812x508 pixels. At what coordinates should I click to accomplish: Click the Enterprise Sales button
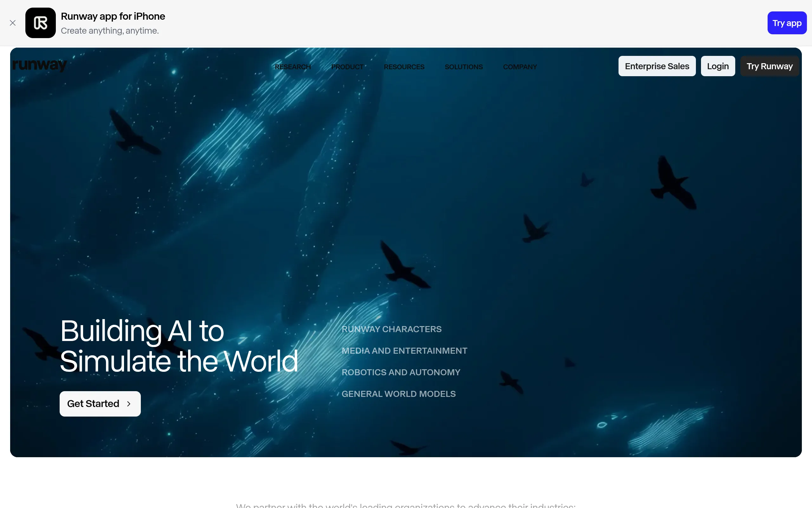(657, 66)
